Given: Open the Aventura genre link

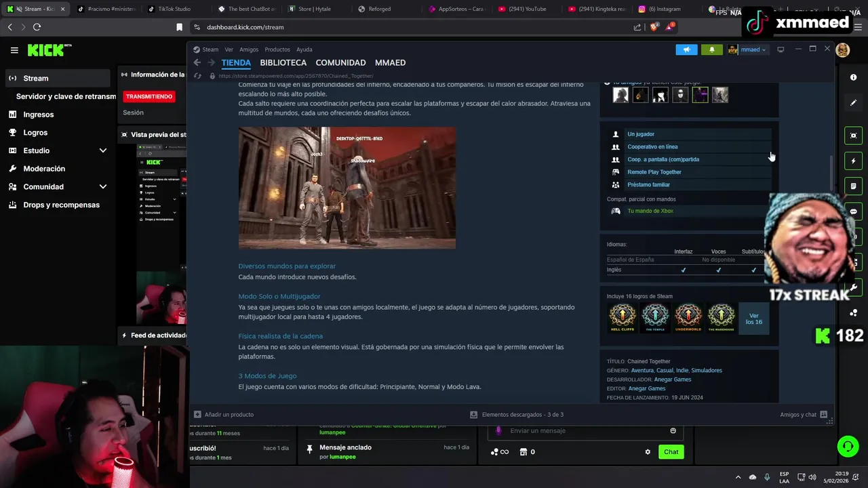Looking at the screenshot, I should (x=642, y=371).
